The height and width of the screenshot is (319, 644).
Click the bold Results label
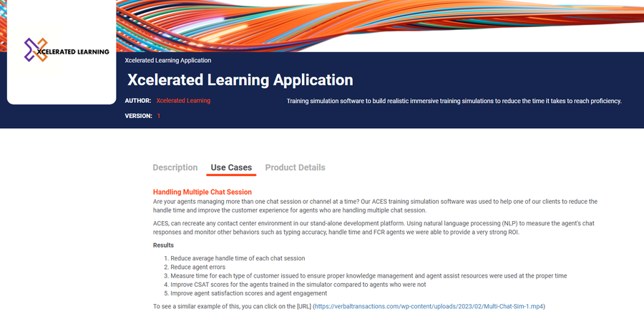(x=164, y=245)
